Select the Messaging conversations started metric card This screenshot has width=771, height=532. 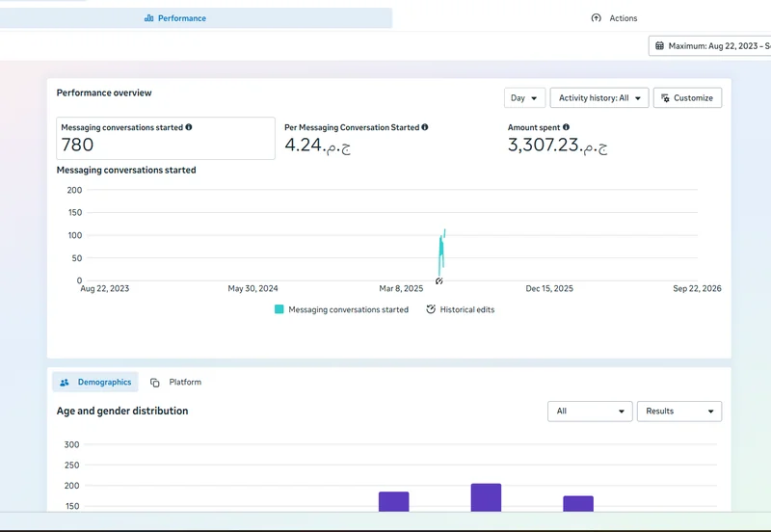click(166, 138)
